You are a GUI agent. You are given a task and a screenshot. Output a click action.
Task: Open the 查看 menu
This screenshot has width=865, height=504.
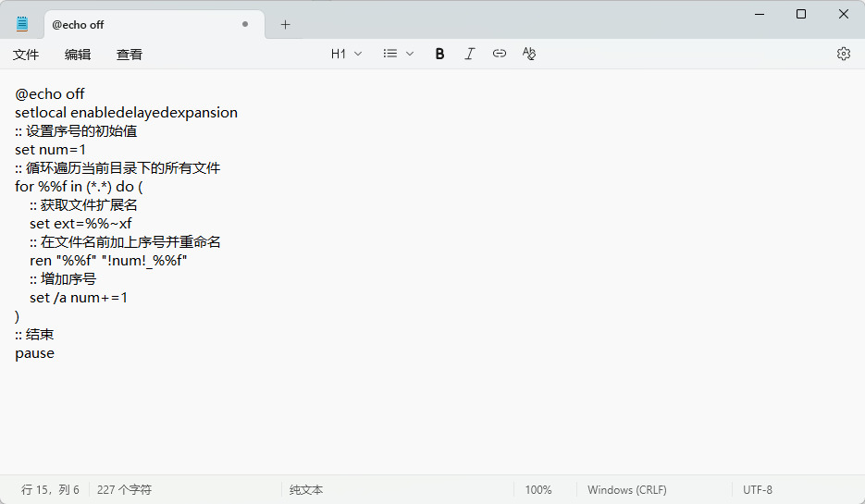[130, 55]
